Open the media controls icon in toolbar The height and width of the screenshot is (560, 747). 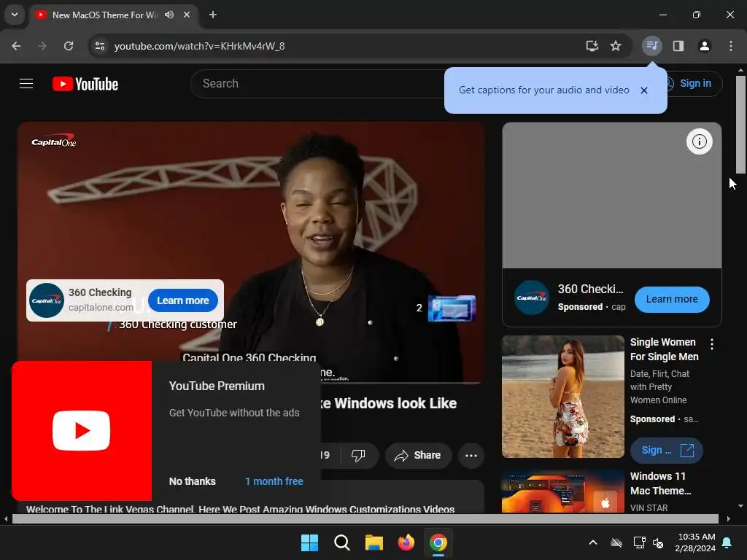click(x=651, y=46)
